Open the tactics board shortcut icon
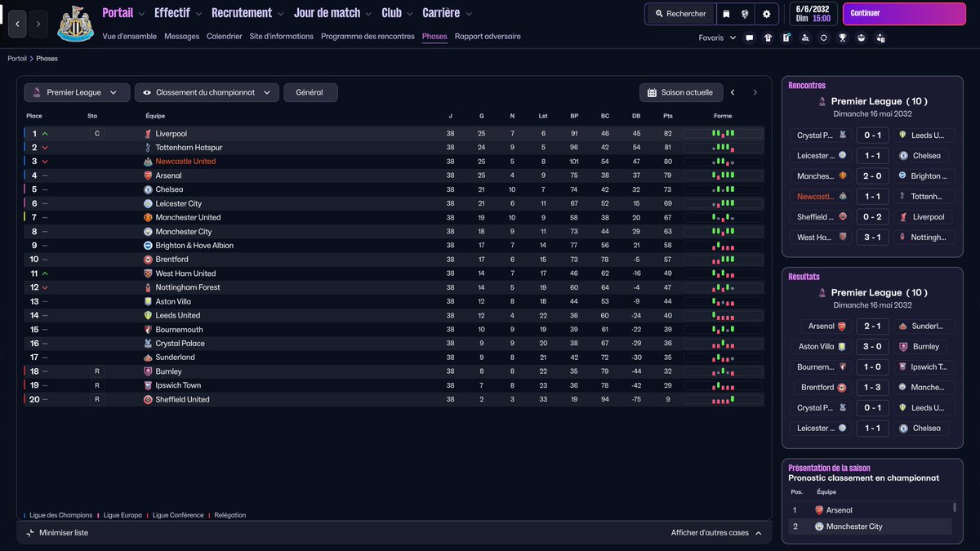 coord(786,38)
